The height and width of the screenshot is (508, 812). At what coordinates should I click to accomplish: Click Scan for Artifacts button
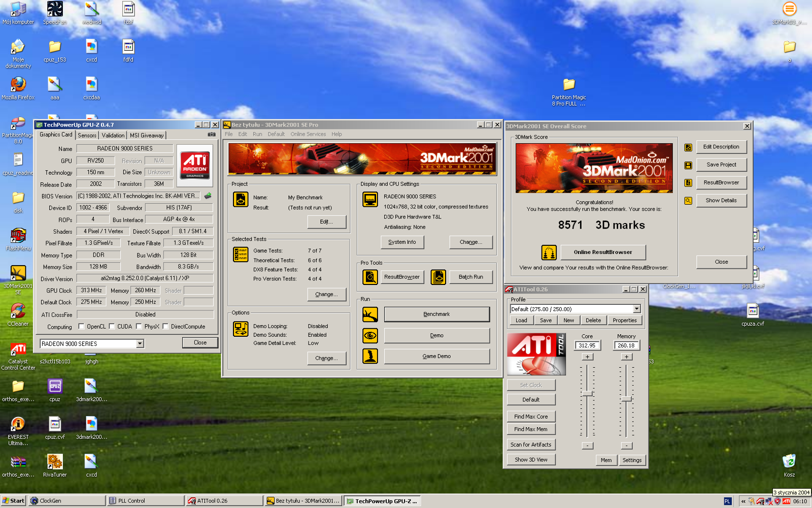coord(531,444)
